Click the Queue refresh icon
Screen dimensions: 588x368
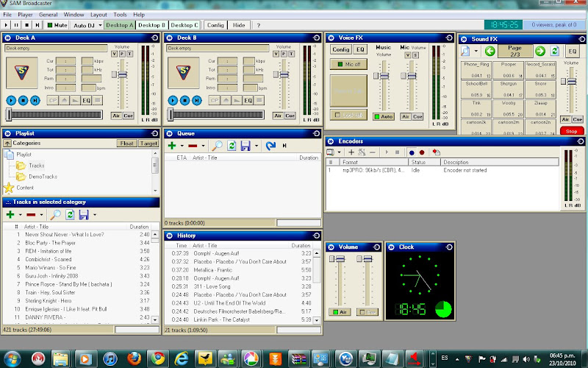point(232,146)
